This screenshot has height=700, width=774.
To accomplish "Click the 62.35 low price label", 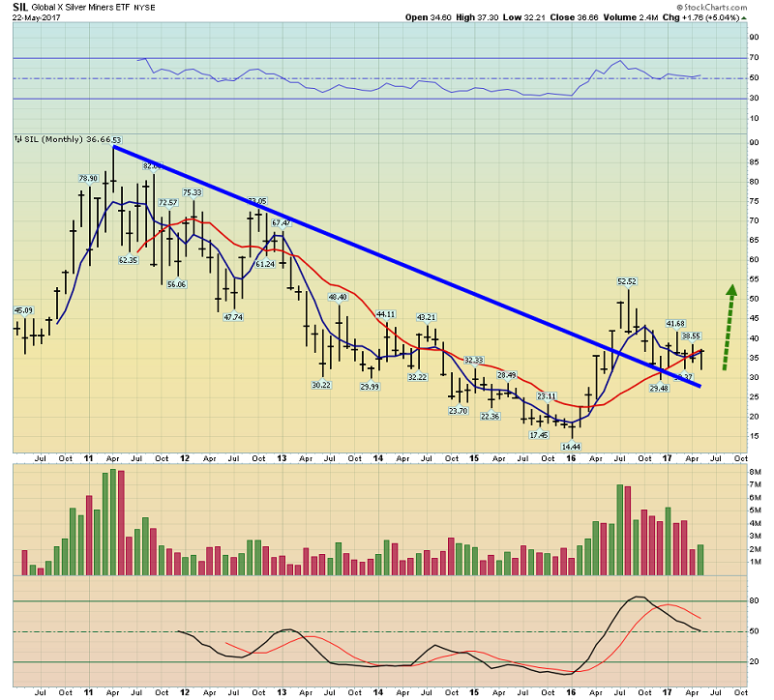I will [128, 260].
